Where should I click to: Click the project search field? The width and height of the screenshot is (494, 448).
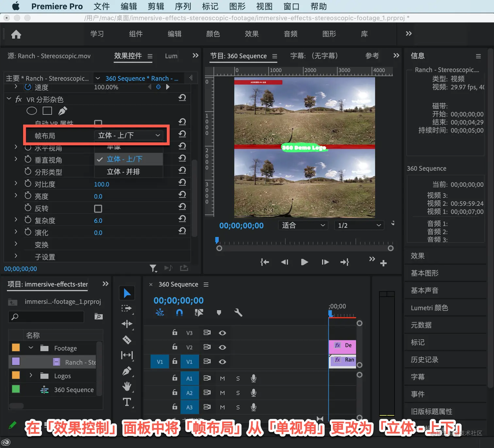point(46,316)
